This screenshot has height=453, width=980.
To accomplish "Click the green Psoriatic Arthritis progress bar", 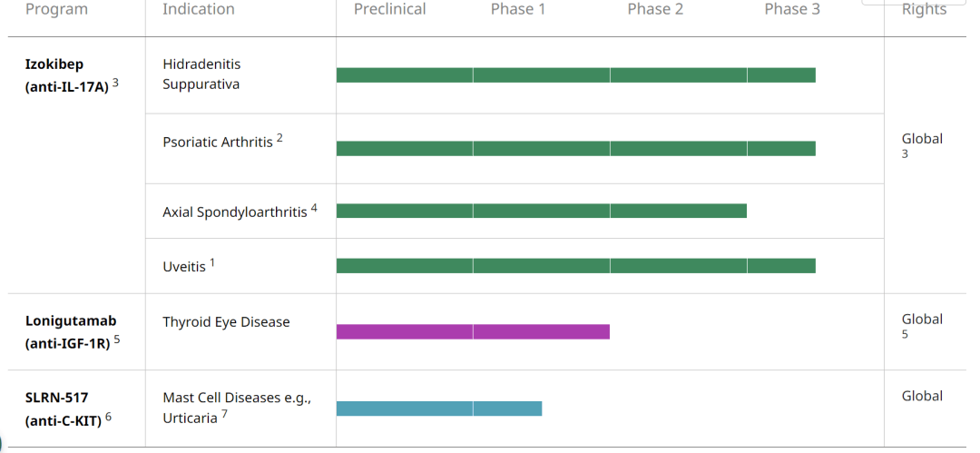I will tap(575, 148).
